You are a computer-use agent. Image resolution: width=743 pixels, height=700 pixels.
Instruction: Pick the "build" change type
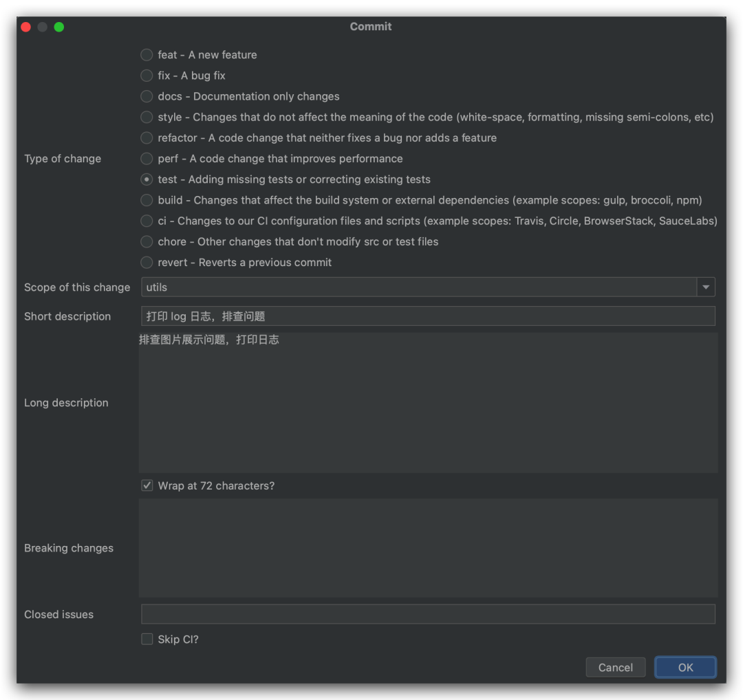click(147, 200)
